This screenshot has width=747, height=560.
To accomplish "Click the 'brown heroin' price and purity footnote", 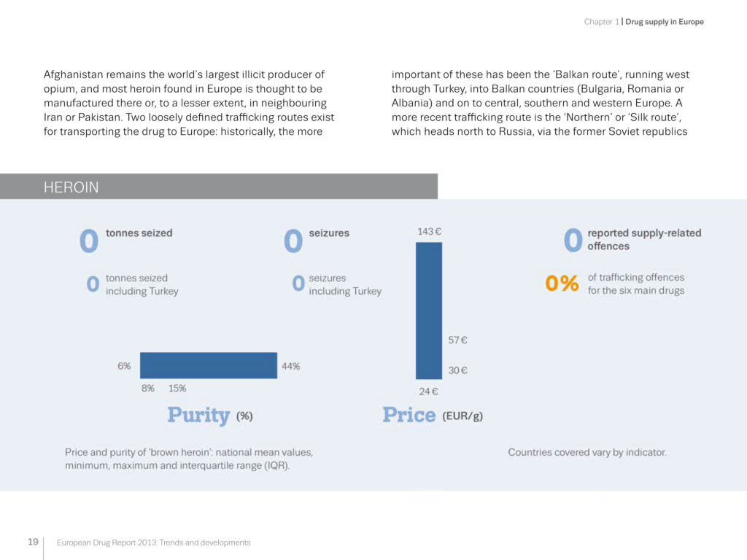I will (189, 459).
